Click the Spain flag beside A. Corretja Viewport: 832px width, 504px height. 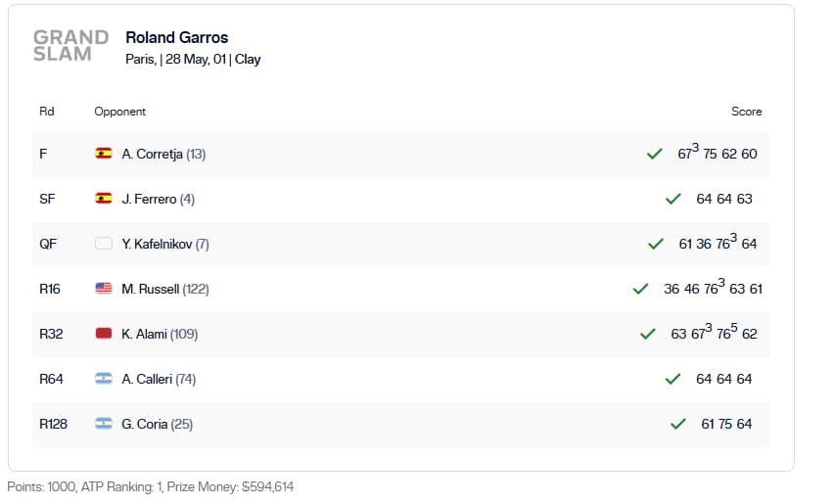(x=104, y=154)
